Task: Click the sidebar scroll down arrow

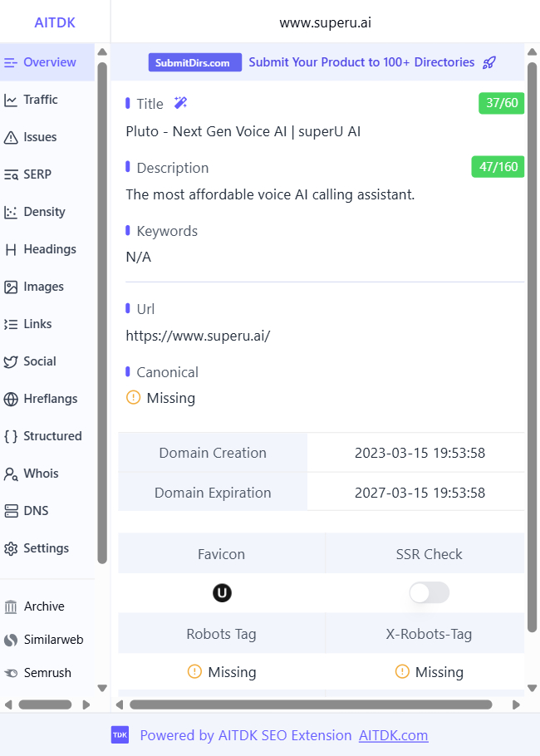Action: [102, 688]
